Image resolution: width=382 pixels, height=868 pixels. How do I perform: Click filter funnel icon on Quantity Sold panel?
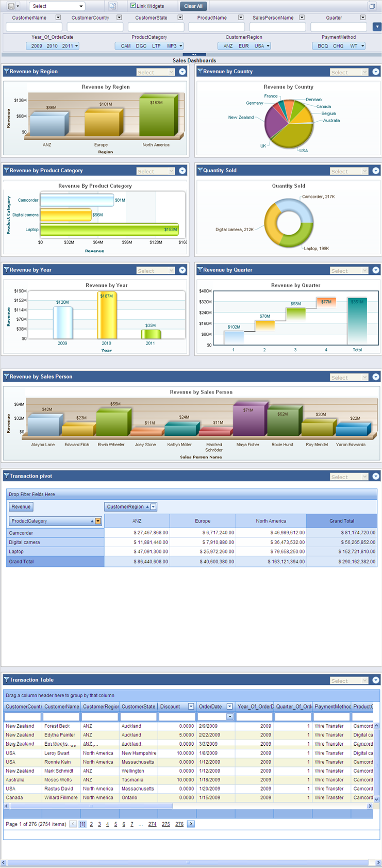click(200, 170)
